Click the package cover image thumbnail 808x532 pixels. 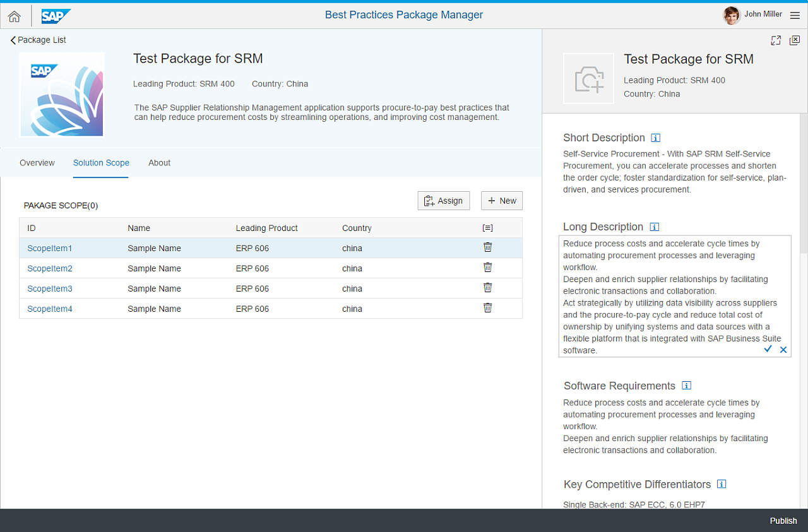coord(62,95)
